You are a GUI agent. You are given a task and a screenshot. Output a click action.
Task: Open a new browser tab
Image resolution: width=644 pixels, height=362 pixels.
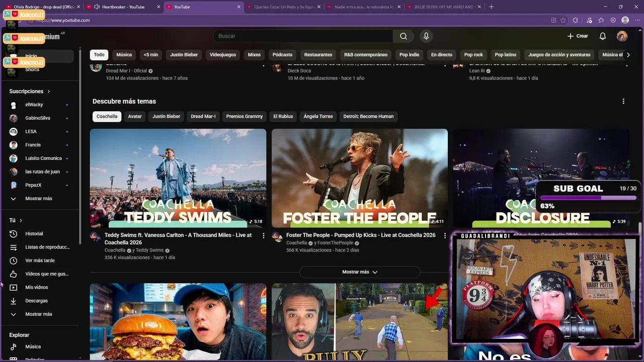click(x=492, y=7)
